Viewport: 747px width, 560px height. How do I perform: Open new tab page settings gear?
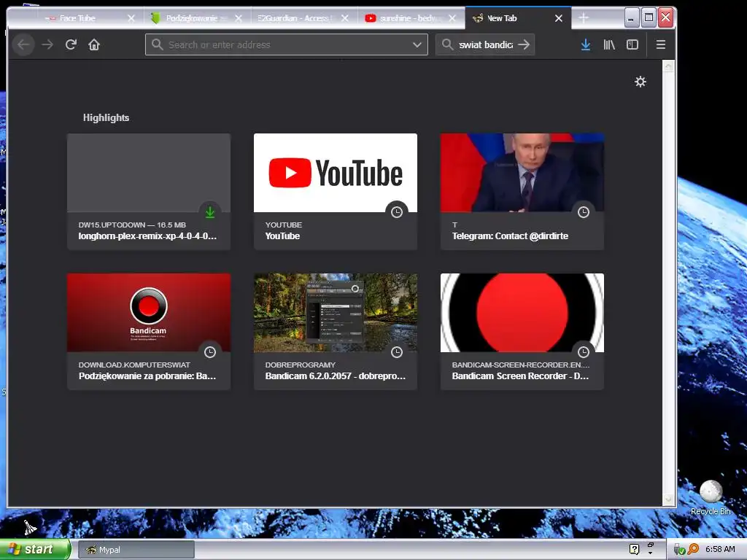(x=640, y=82)
